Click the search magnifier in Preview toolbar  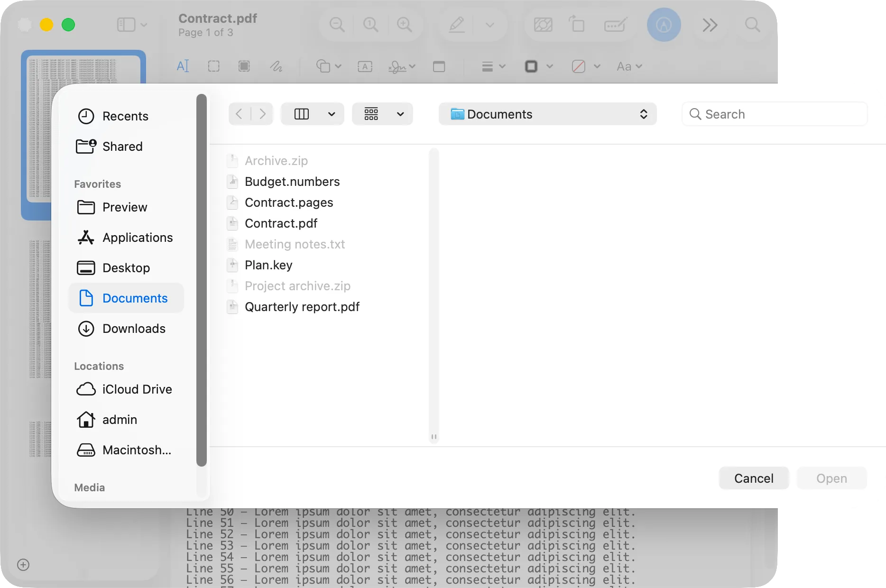752,25
